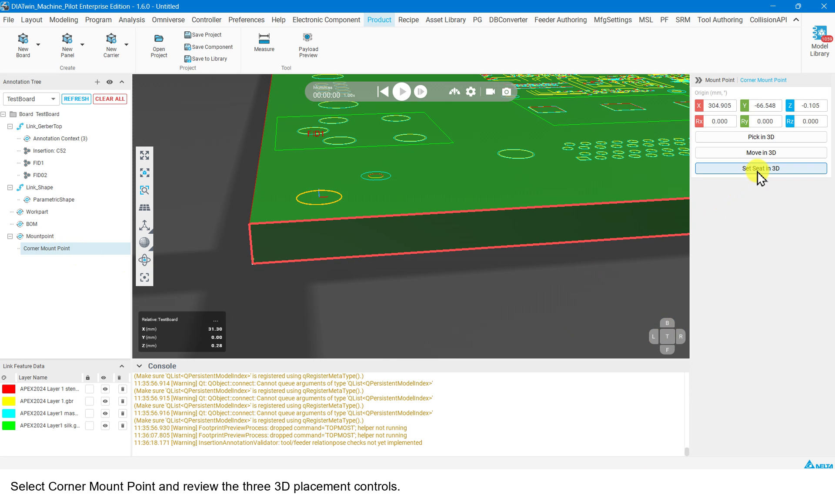This screenshot has width=835, height=504.
Task: Add annotation with the plus icon
Action: click(x=97, y=82)
